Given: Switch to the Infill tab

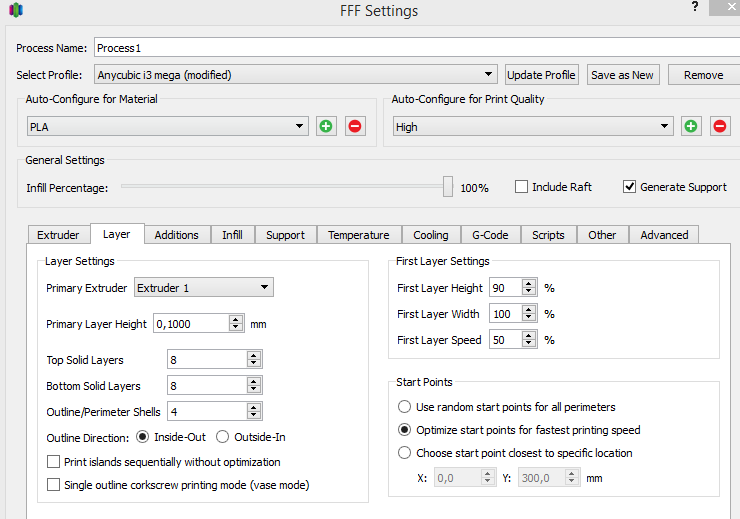Looking at the screenshot, I should coord(232,235).
